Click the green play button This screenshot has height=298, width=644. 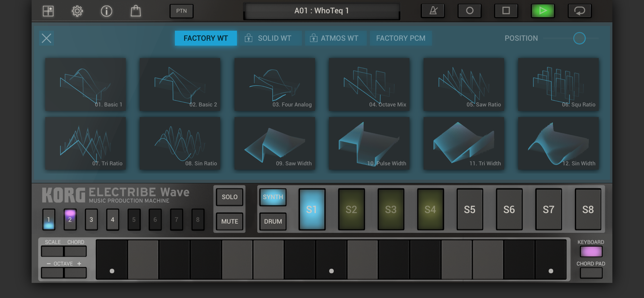pos(542,11)
